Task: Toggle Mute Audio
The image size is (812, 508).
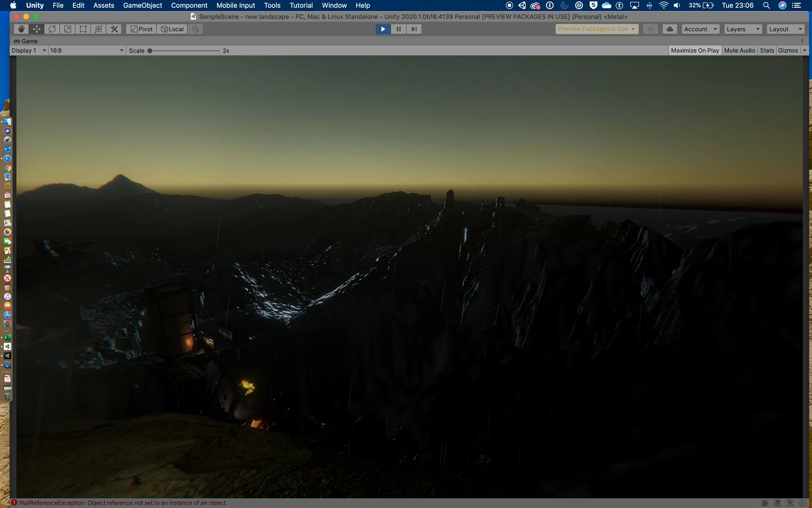Action: pyautogui.click(x=739, y=50)
